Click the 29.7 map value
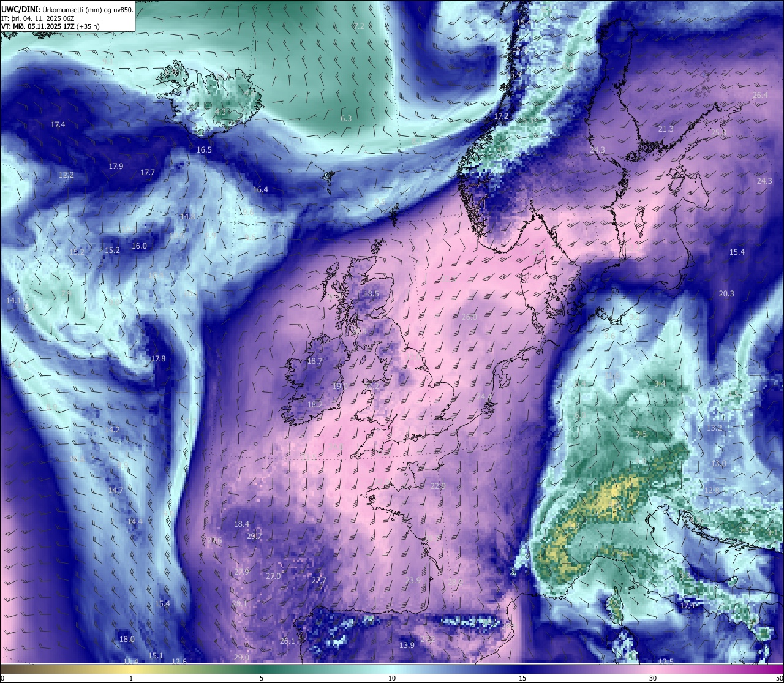Image resolution: width=784 pixels, height=683 pixels. 254,536
